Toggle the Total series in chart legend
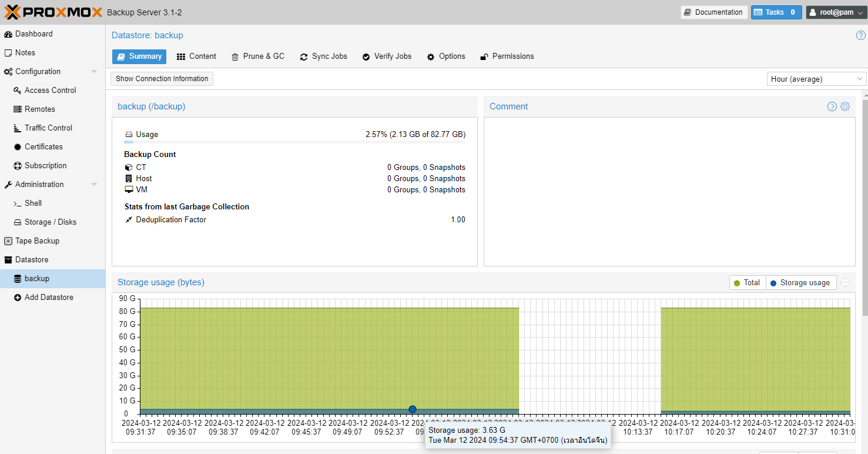This screenshot has height=454, width=868. tap(747, 283)
